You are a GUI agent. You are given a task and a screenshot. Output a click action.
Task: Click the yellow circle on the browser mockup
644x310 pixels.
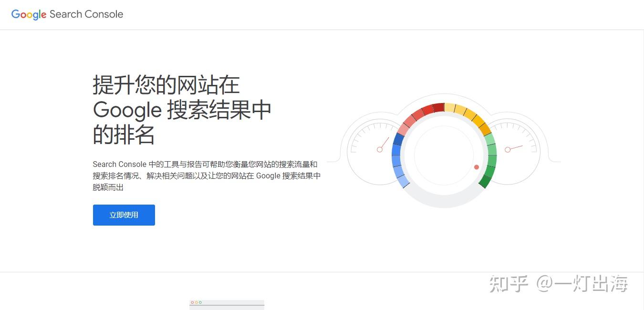[x=197, y=302]
